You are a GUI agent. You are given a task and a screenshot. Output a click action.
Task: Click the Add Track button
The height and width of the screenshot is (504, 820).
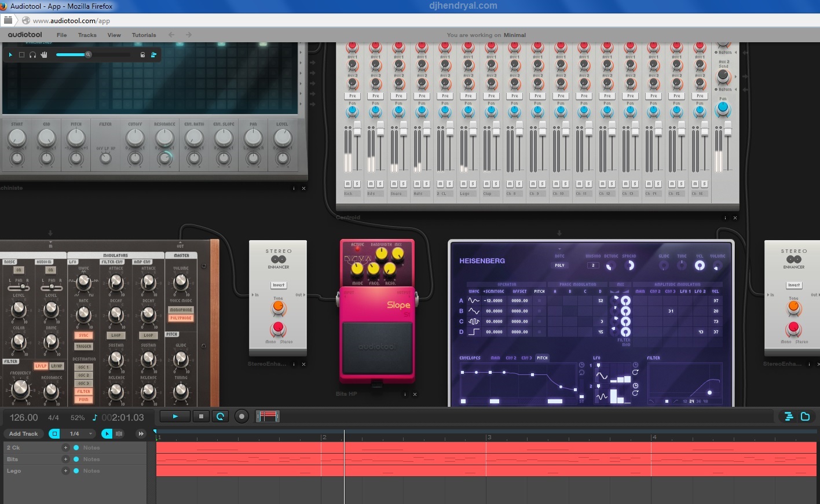click(23, 433)
